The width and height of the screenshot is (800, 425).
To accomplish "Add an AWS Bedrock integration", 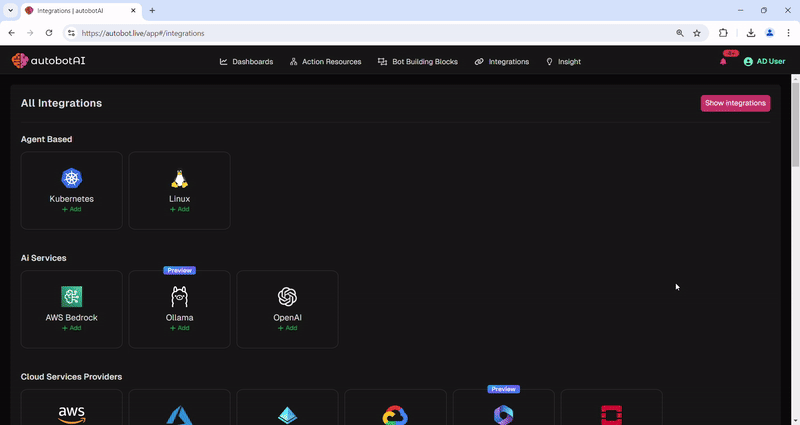I will [x=71, y=328].
